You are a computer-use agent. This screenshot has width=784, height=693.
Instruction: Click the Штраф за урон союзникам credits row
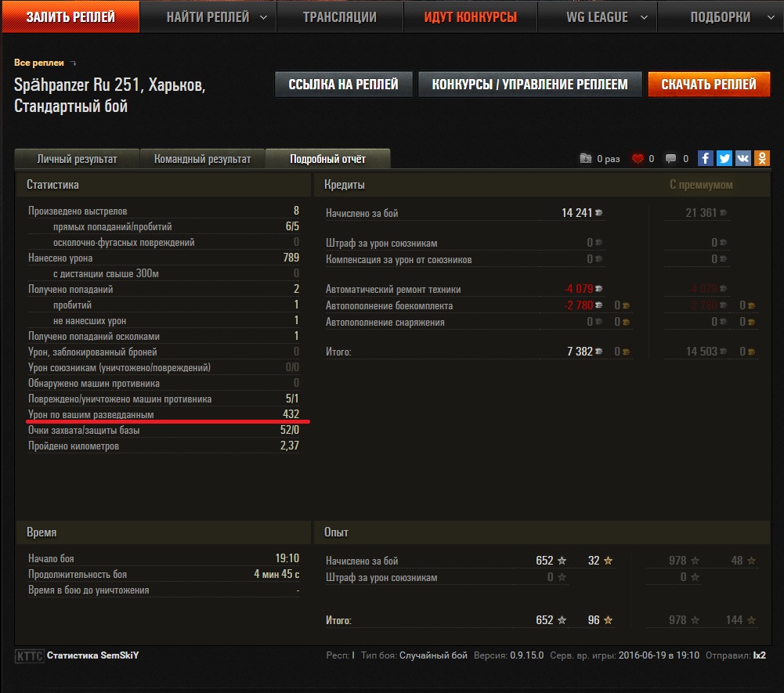tap(464, 243)
